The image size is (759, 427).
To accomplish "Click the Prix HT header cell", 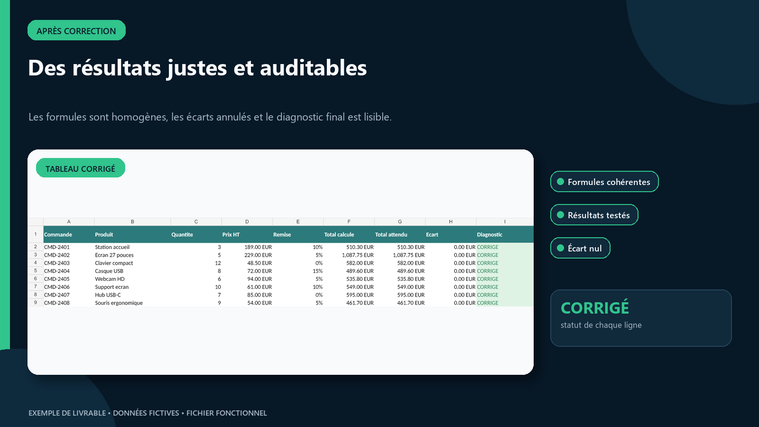I will tap(247, 234).
